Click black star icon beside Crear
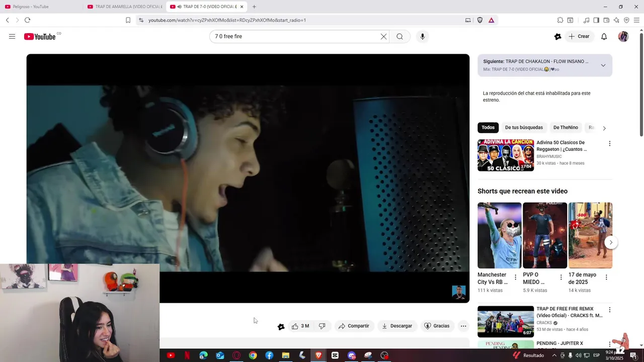The height and width of the screenshot is (362, 644). (x=557, y=36)
